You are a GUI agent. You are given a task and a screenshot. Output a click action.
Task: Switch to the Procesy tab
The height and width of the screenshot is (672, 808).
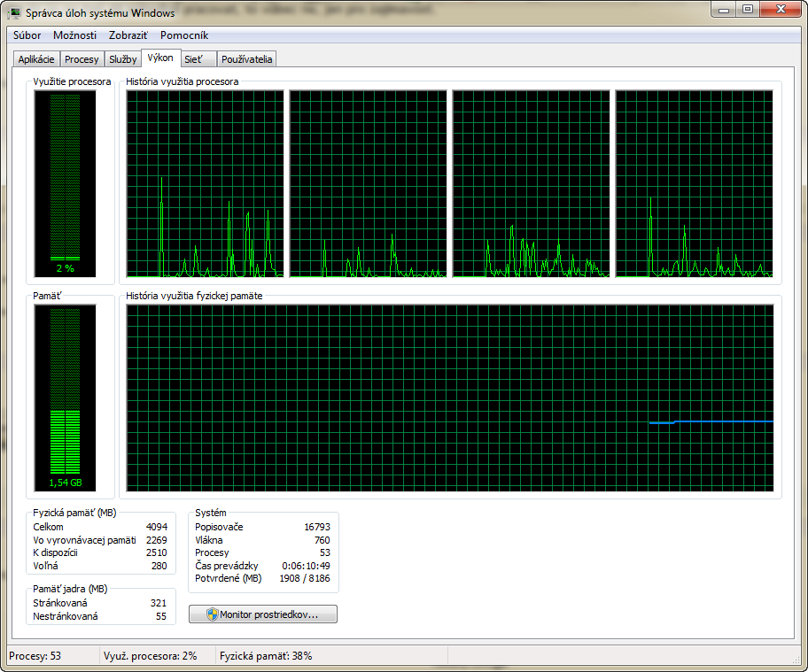pos(82,59)
